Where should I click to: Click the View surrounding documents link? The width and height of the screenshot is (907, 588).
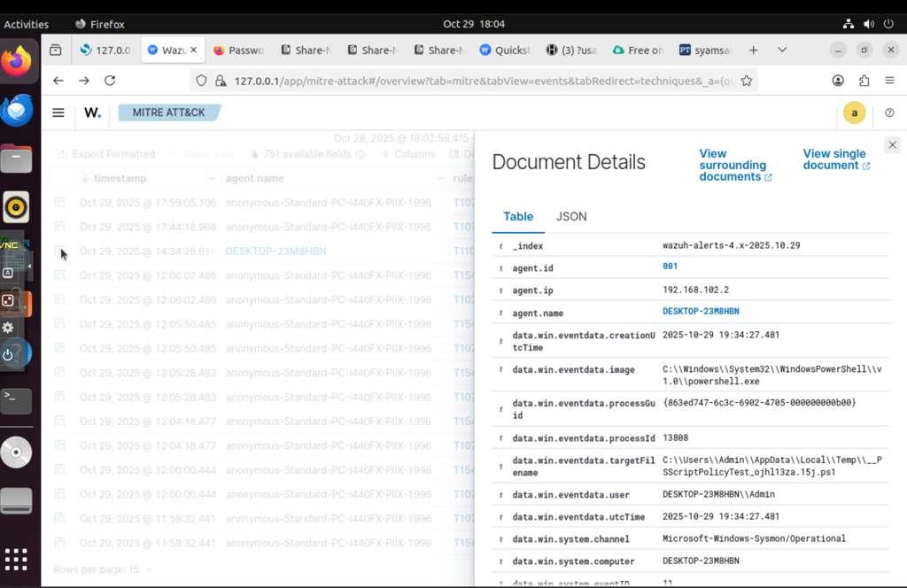pyautogui.click(x=735, y=165)
